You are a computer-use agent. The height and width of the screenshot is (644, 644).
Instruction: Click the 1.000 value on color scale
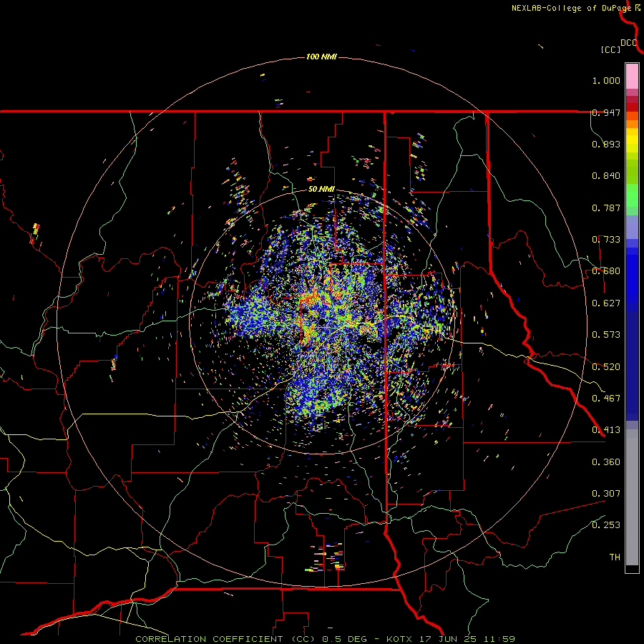click(x=606, y=80)
